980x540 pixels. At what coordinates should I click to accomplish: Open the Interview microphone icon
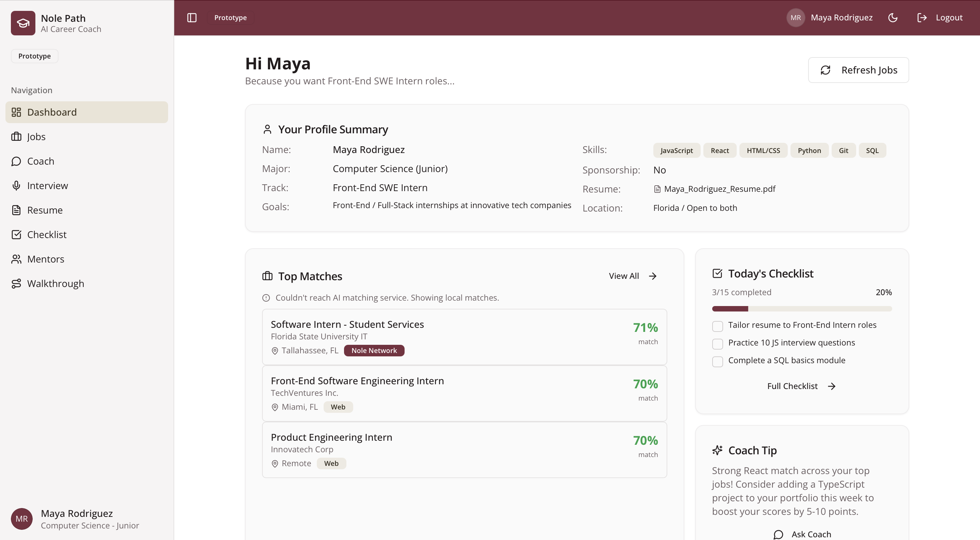16,186
